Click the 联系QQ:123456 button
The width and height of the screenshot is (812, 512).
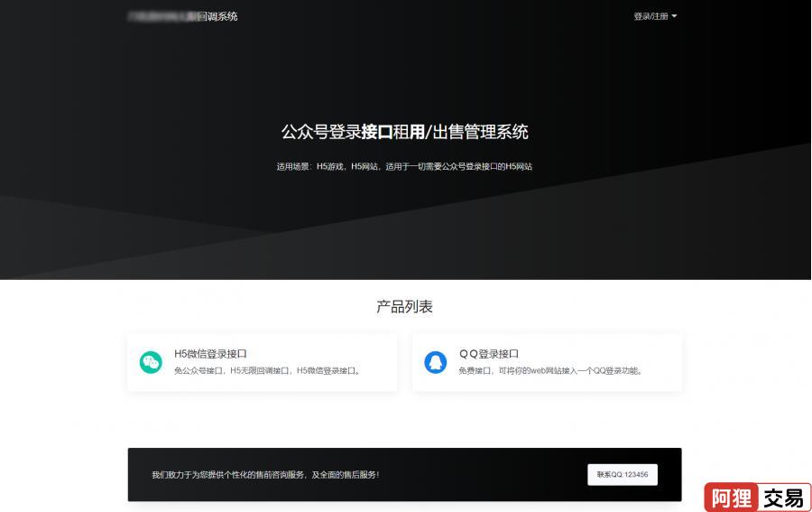pyautogui.click(x=623, y=474)
